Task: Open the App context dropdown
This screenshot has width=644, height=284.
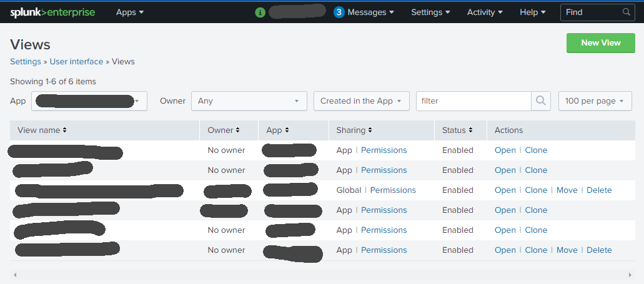Action: 89,101
